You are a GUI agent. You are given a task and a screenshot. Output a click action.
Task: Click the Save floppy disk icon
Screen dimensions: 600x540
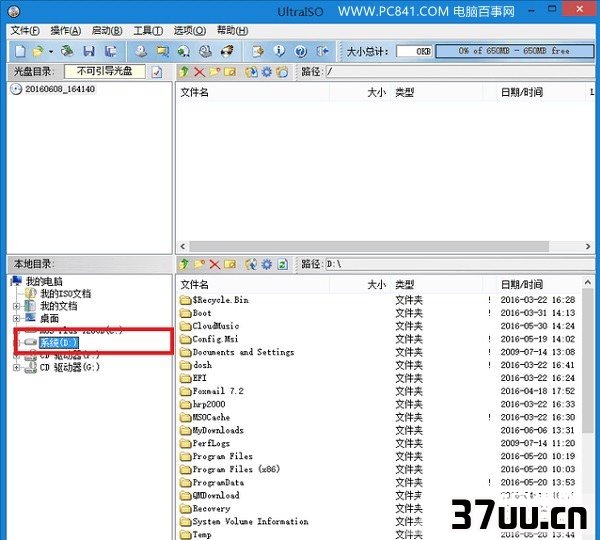89,51
